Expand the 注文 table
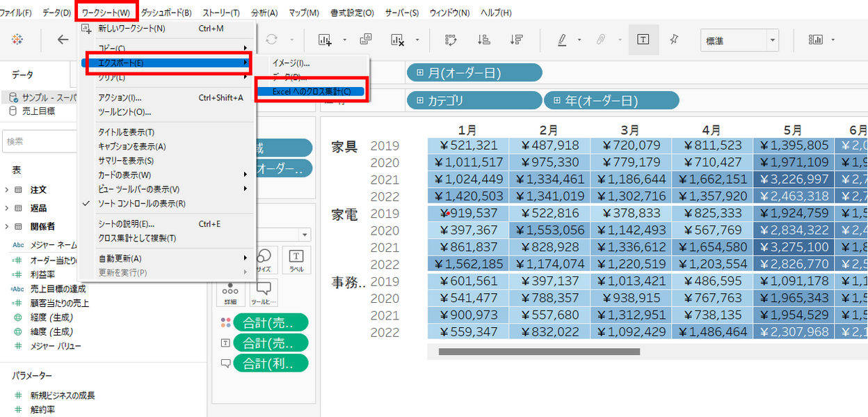 7,190
